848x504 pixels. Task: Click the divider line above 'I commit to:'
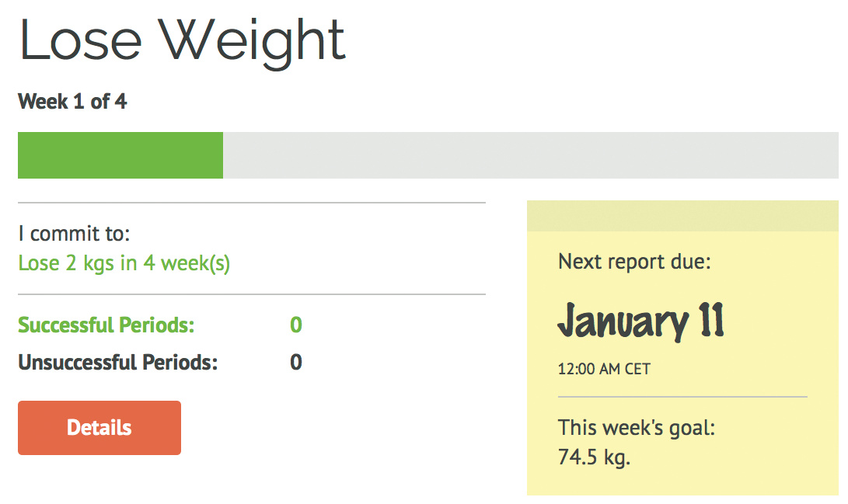click(252, 203)
